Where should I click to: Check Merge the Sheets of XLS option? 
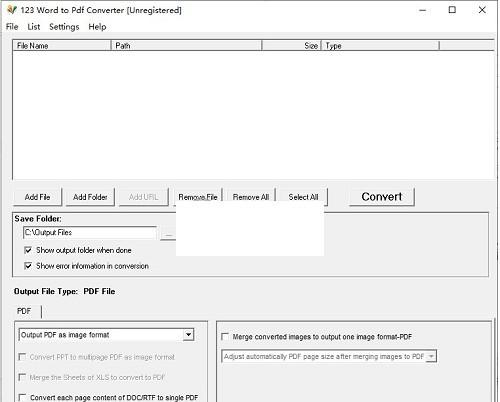coord(22,377)
